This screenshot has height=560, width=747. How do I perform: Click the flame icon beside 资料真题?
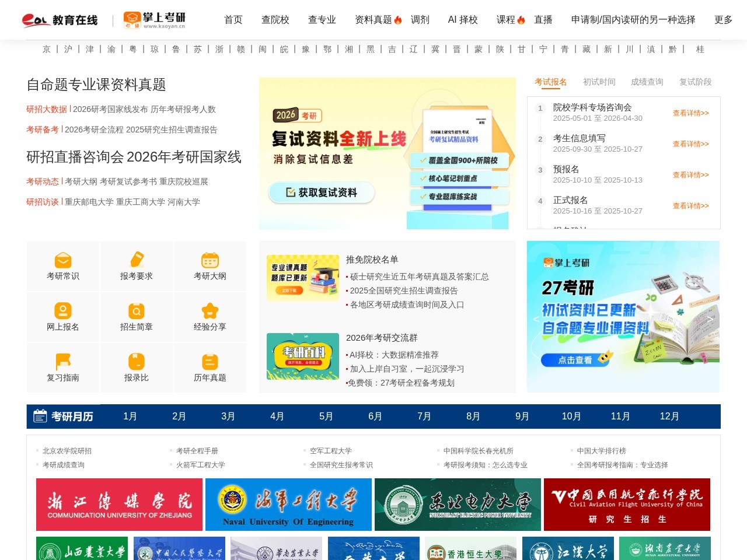[x=398, y=20]
